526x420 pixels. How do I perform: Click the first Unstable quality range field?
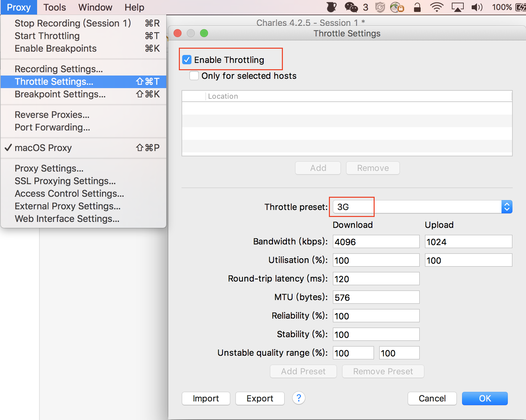click(353, 353)
